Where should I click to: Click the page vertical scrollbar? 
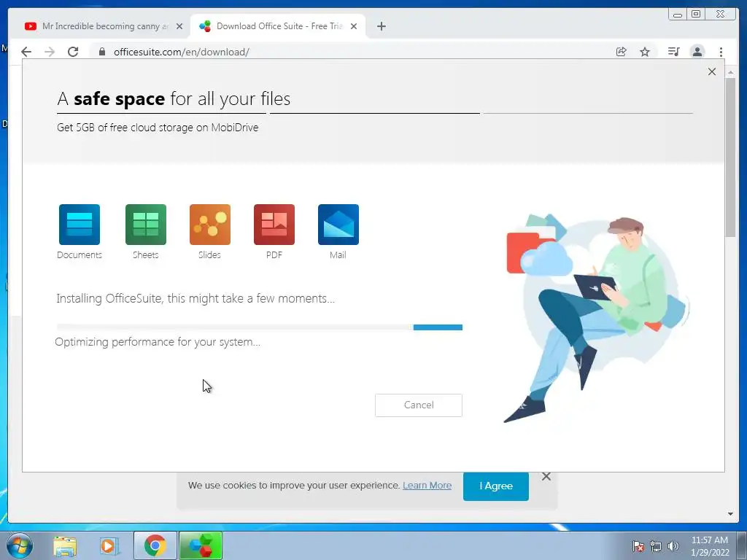tap(730, 157)
